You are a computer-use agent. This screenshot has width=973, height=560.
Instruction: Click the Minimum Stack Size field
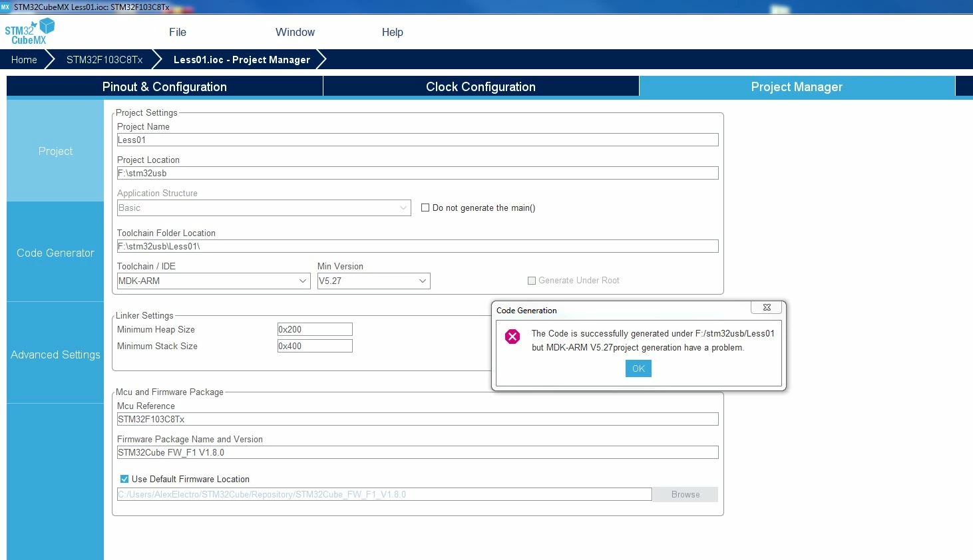pyautogui.click(x=315, y=346)
